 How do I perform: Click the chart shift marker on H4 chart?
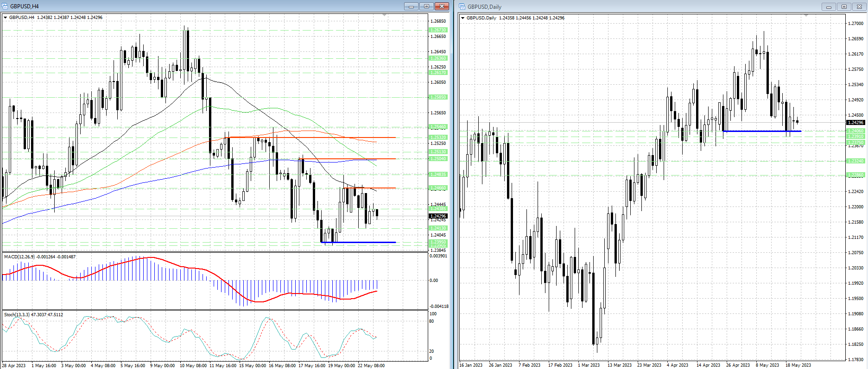point(384,15)
